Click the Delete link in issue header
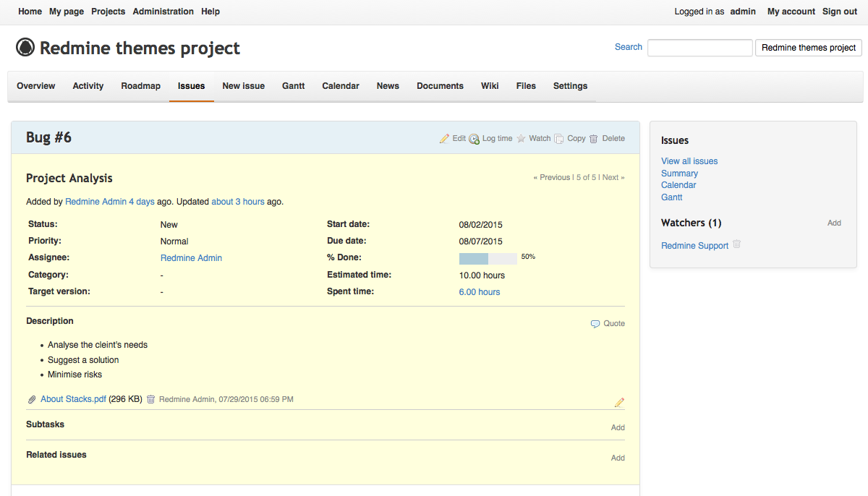The height and width of the screenshot is (496, 868). coord(613,139)
